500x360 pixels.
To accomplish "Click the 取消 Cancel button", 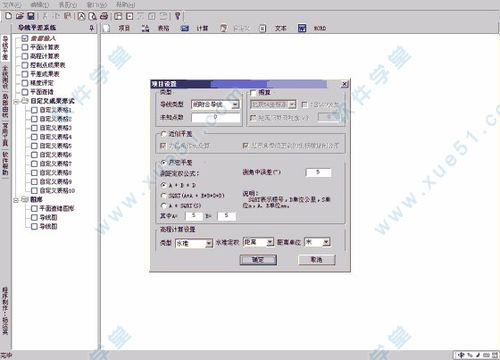I will coord(316,260).
